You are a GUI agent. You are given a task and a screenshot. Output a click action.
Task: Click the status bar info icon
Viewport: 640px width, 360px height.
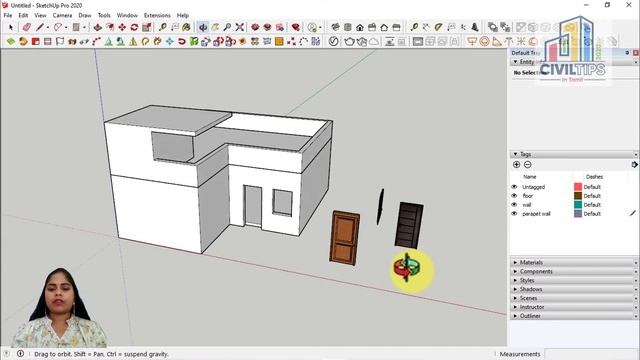tap(20, 354)
